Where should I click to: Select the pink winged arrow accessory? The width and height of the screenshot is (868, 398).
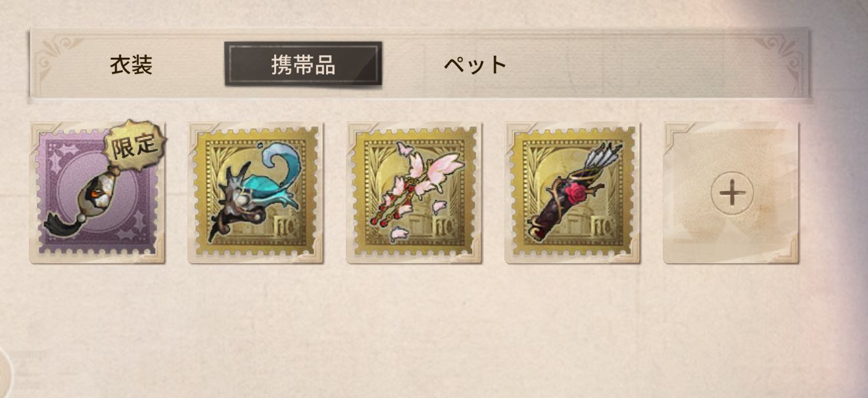tap(414, 192)
